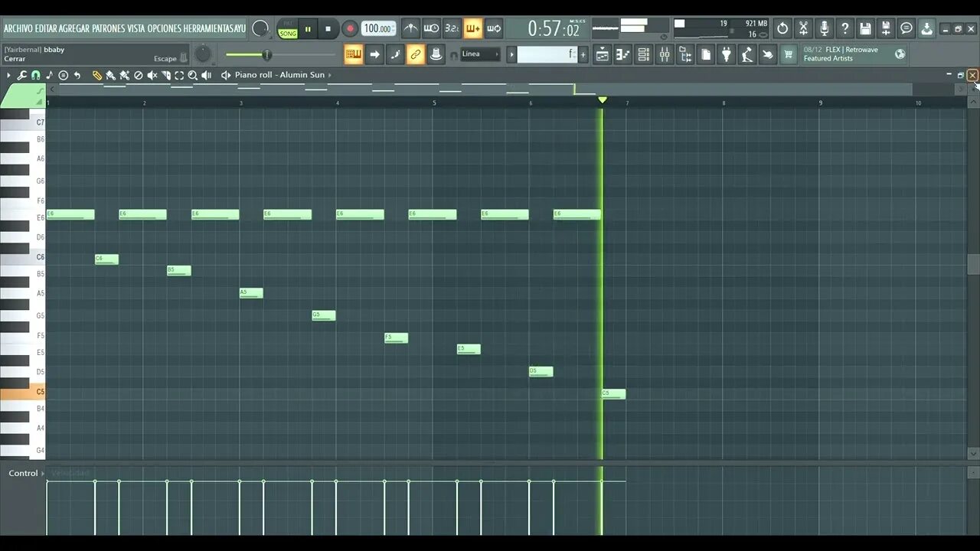Select the Slice tool in piano roll

166,75
